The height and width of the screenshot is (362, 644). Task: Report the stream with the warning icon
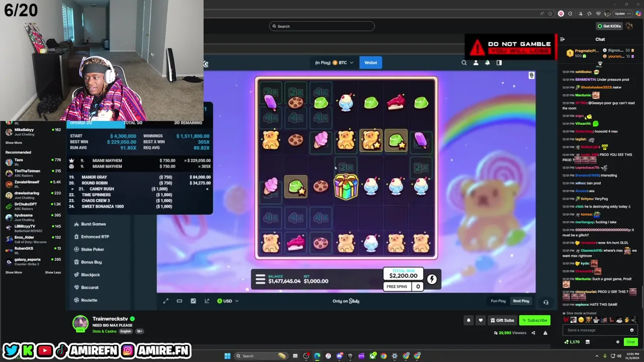pyautogui.click(x=545, y=333)
